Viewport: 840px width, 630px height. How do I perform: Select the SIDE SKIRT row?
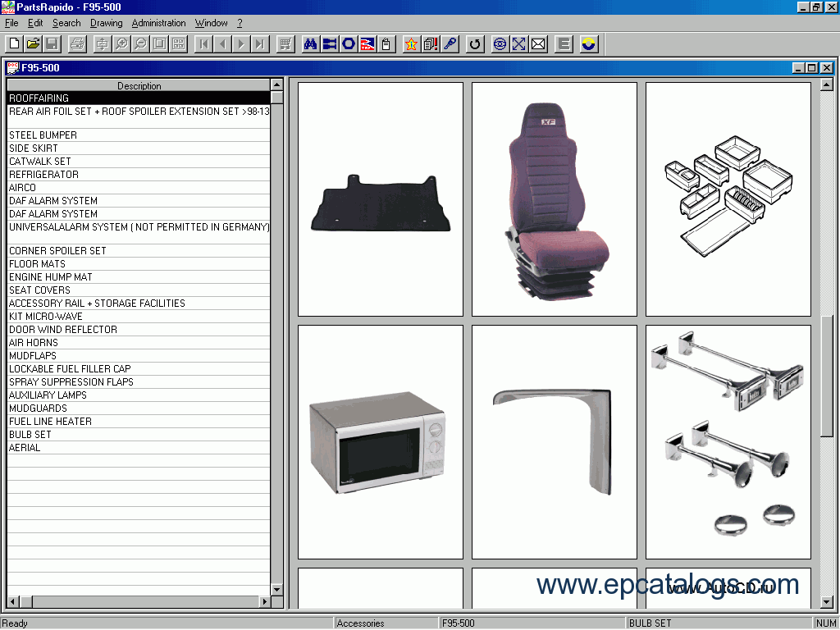(139, 148)
